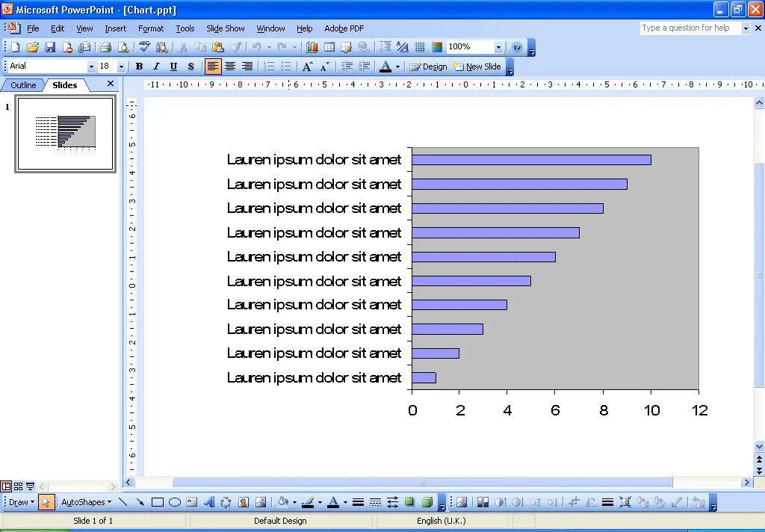Open Line Style options
This screenshot has height=532, width=765.
click(x=358, y=502)
